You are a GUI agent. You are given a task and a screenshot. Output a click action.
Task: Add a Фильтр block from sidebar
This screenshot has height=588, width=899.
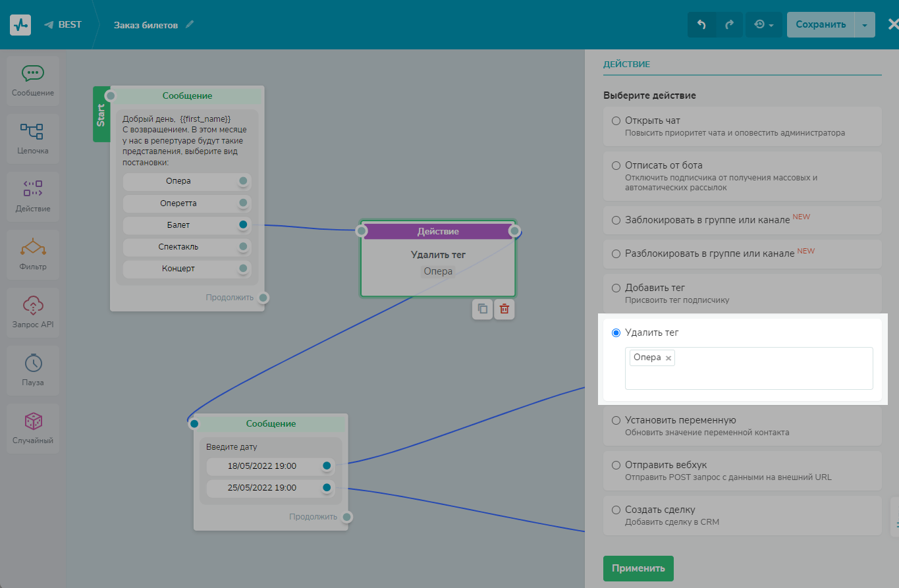[x=32, y=248]
